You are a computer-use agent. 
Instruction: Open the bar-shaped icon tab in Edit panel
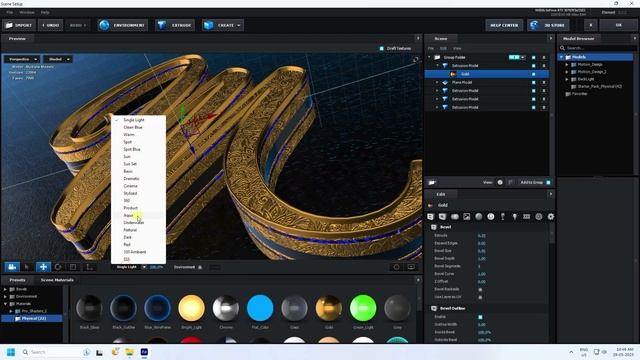tap(527, 217)
